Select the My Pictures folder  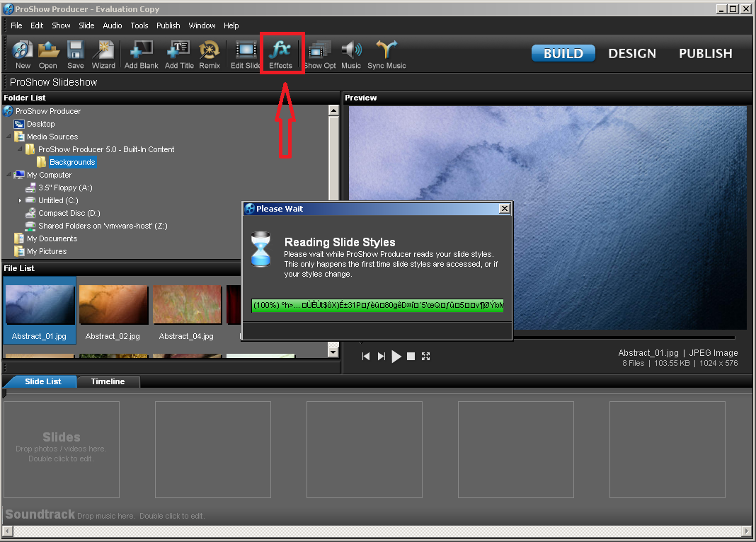click(40, 251)
